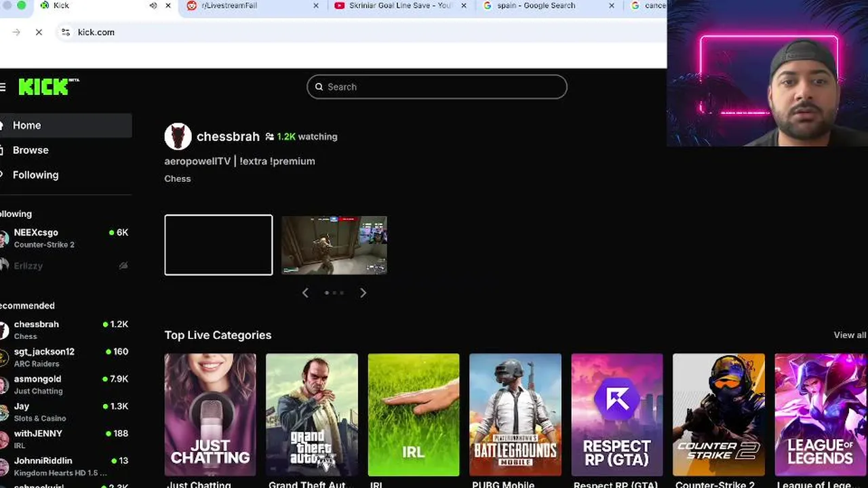Click Top Live Categories heading

point(218,335)
